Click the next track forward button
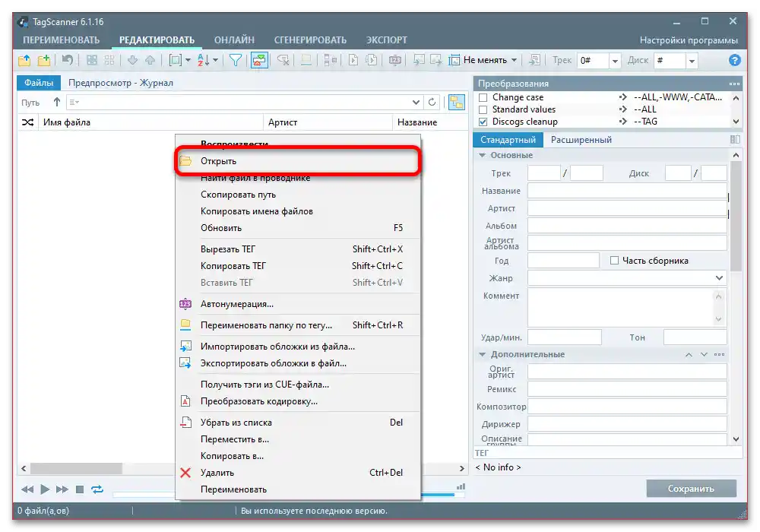The image size is (760, 532). (62, 489)
